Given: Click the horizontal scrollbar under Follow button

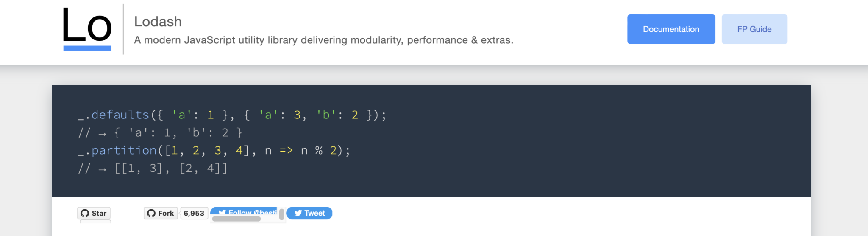Looking at the screenshot, I should [x=236, y=219].
